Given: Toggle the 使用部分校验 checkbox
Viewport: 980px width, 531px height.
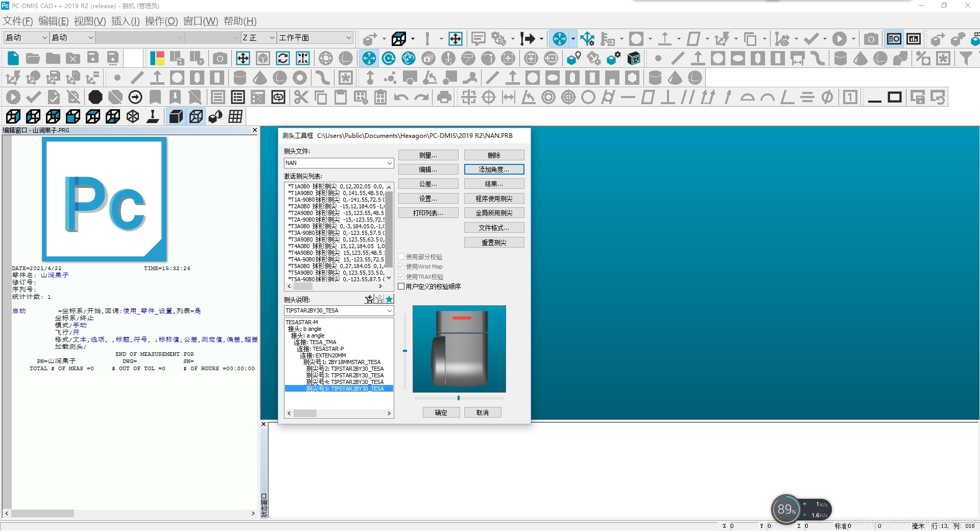Looking at the screenshot, I should tap(401, 257).
